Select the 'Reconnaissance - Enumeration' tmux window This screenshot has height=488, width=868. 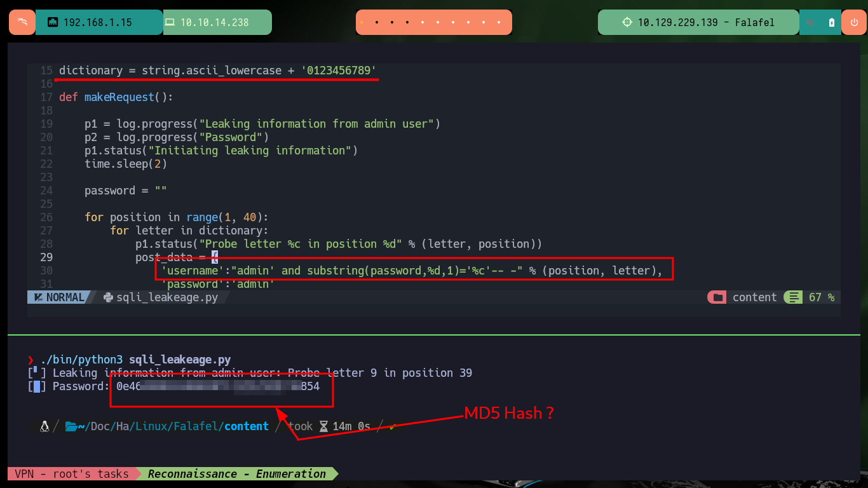coord(236,474)
